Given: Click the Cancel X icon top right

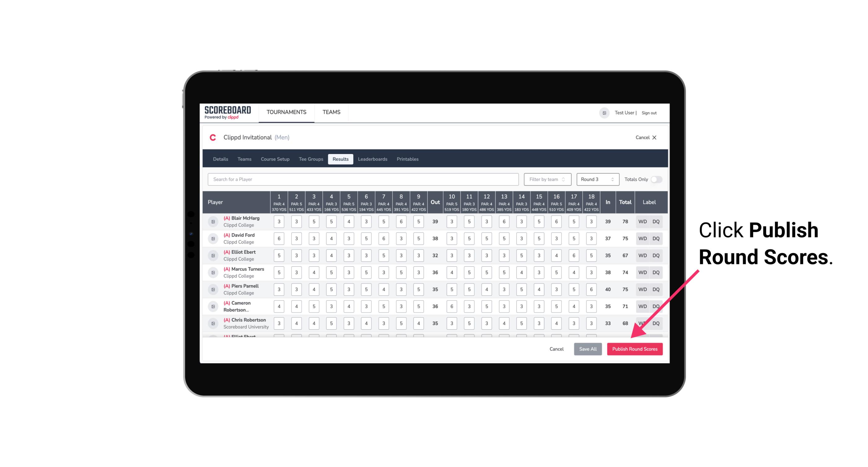Looking at the screenshot, I should tap(654, 137).
